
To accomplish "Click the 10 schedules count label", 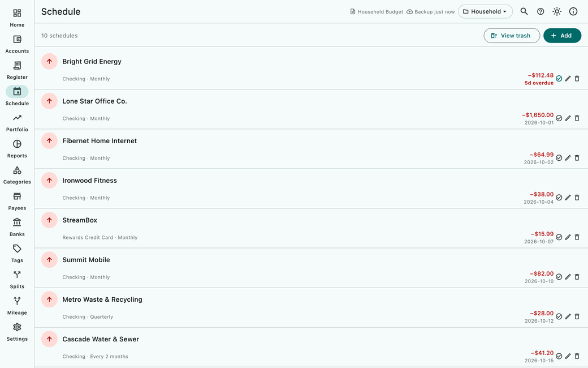I will point(59,36).
